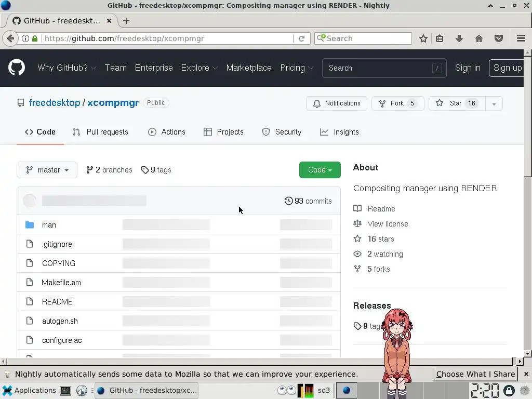Open the 93 commits link

click(308, 201)
